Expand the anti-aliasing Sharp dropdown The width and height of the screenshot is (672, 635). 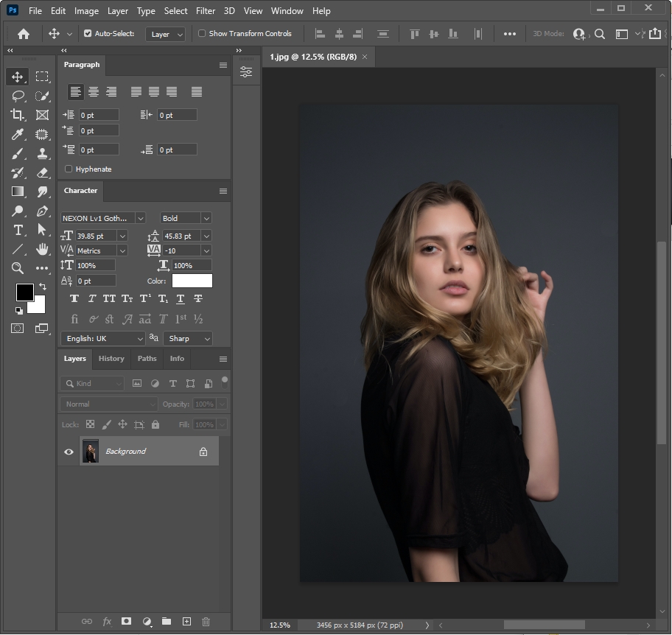189,339
